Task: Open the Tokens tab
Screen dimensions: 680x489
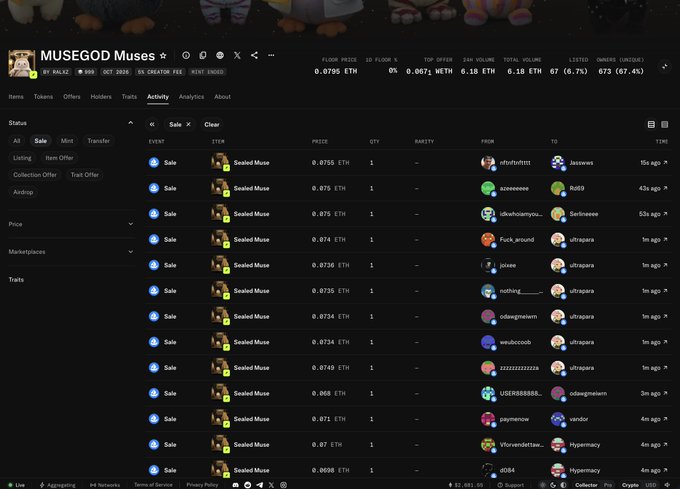Action: coord(43,97)
